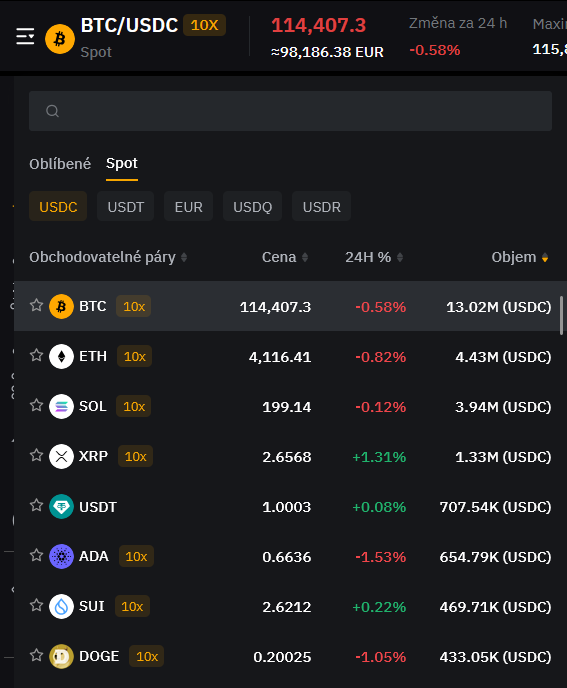This screenshot has width=567, height=688.
Task: Click SUI volume 469.71K (USDC)
Action: tap(495, 607)
